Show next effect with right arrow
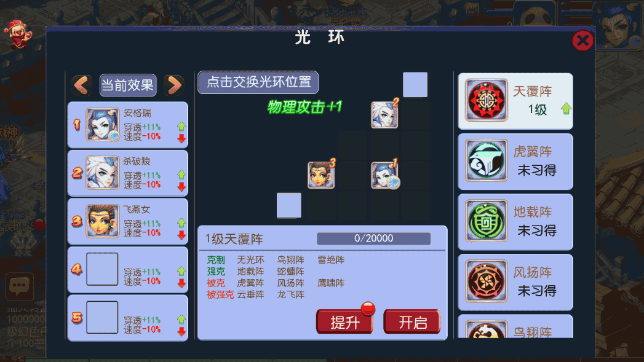The height and width of the screenshot is (362, 644). coord(174,85)
